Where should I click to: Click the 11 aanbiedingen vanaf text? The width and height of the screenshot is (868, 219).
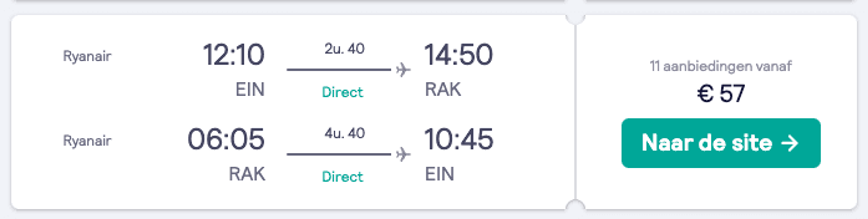(x=721, y=66)
